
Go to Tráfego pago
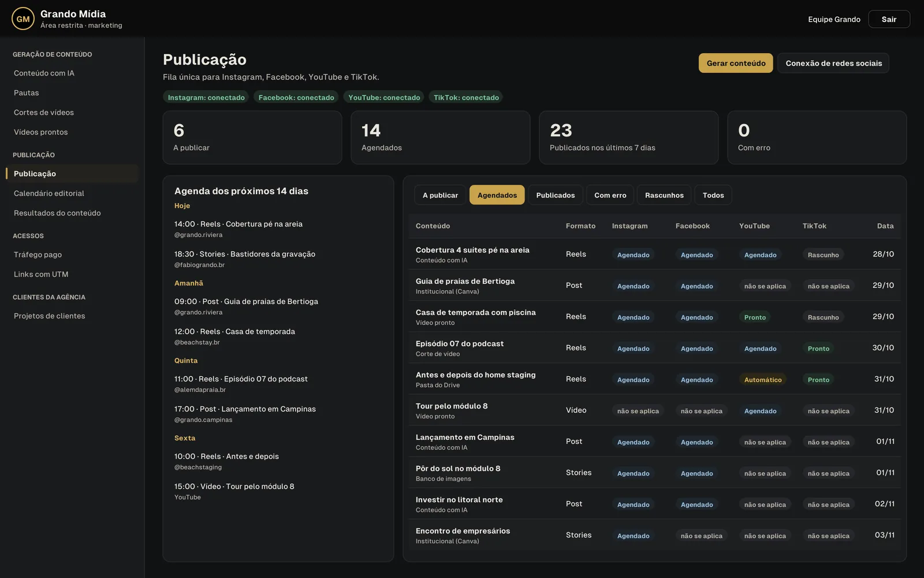tap(72, 255)
